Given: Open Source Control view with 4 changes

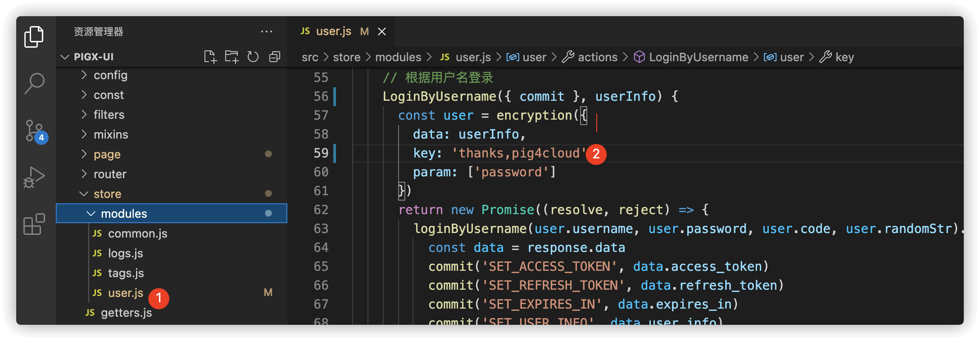Looking at the screenshot, I should pos(34,131).
